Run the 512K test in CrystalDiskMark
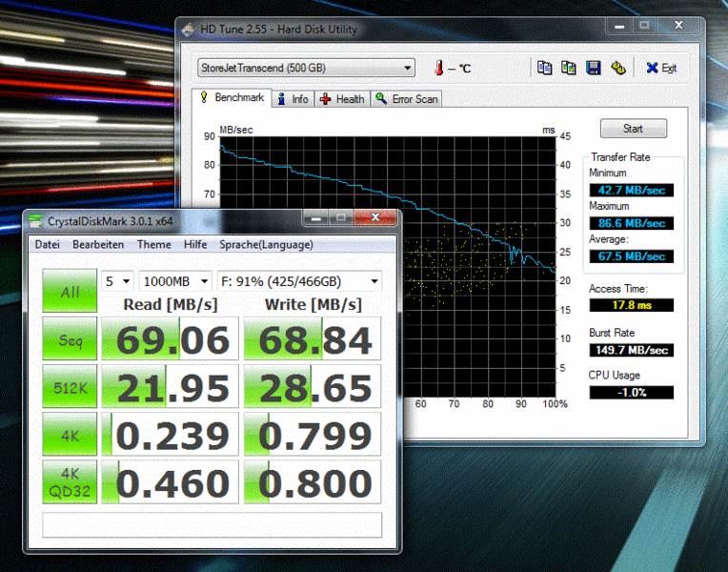This screenshot has height=572, width=728. pyautogui.click(x=70, y=387)
